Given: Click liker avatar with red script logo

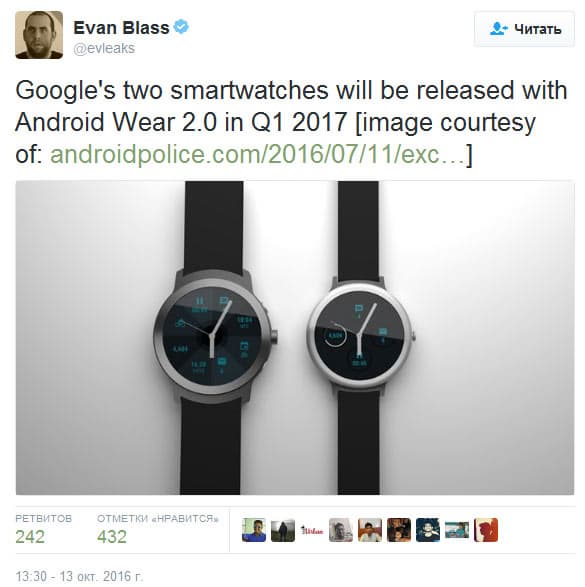Looking at the screenshot, I should pyautogui.click(x=312, y=530).
